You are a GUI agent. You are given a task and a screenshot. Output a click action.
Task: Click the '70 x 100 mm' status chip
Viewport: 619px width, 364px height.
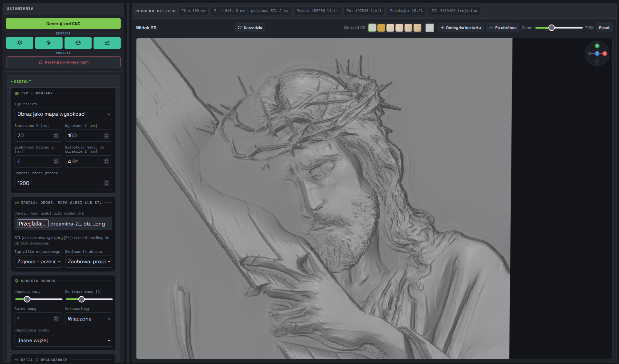point(193,11)
